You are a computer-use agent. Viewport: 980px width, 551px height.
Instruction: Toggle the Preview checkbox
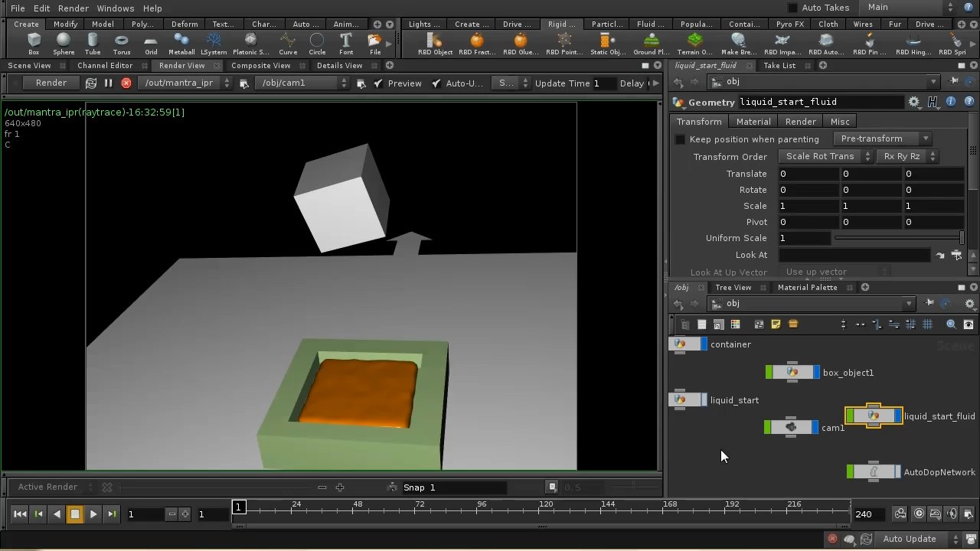[x=378, y=83]
